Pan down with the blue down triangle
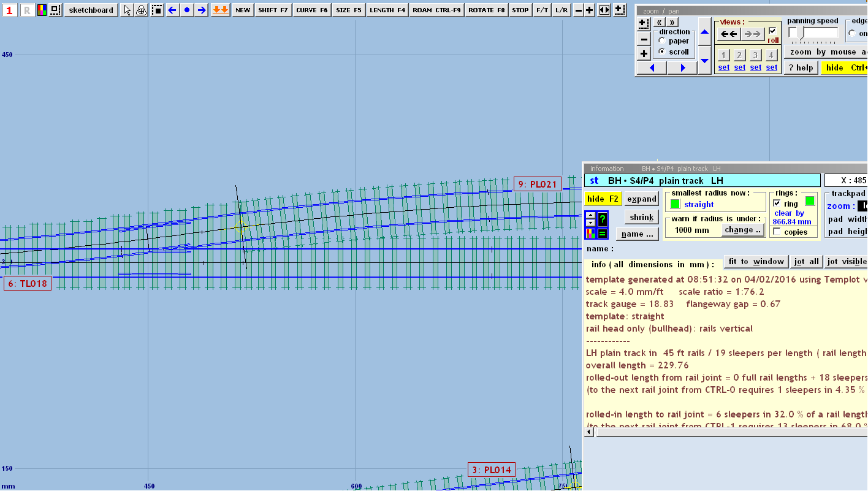 tap(704, 60)
